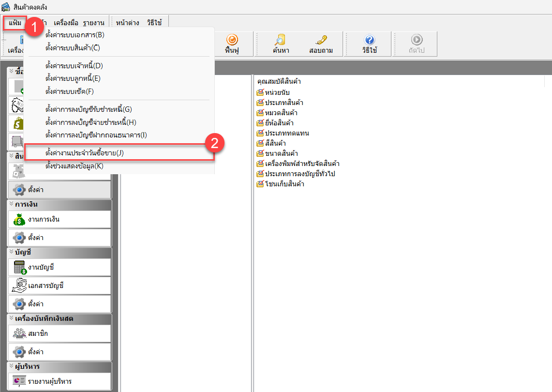Collapse the บัญชี sidebar section
This screenshot has height=392, width=552.
coord(11,252)
